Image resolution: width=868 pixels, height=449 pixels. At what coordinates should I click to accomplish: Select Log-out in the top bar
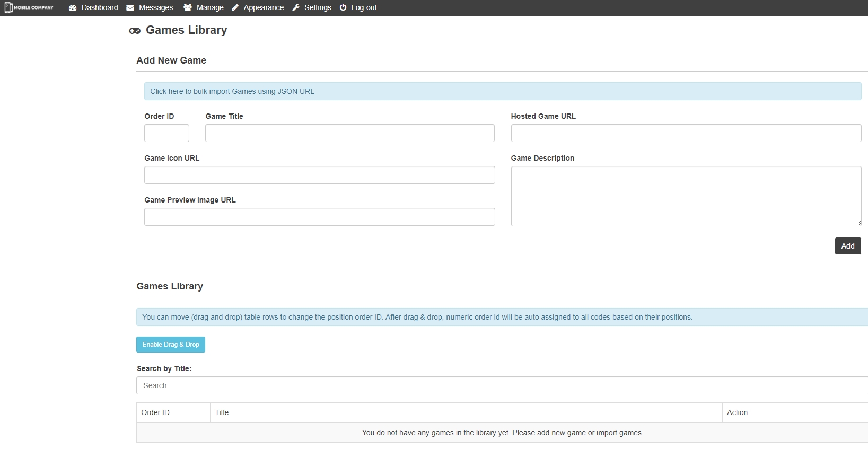click(358, 7)
